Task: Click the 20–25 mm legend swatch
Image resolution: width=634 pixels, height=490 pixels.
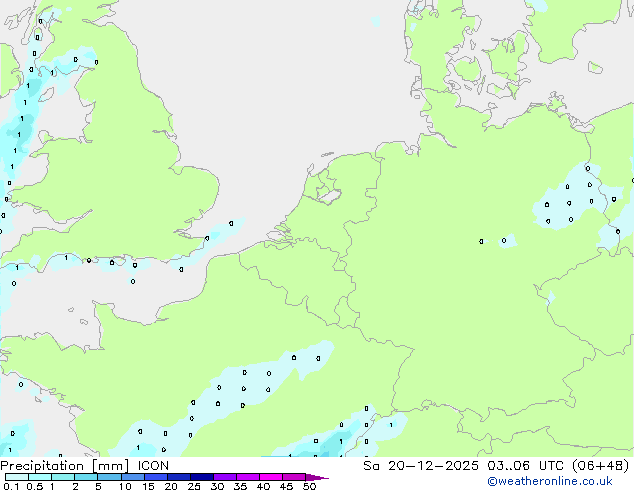Action: pyautogui.click(x=178, y=477)
